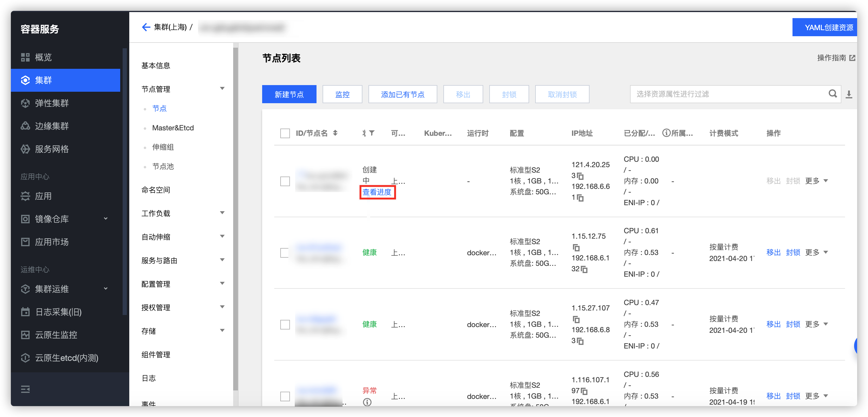The image size is (868, 417).
Task: Click the 边缘集群 icon
Action: [25, 126]
